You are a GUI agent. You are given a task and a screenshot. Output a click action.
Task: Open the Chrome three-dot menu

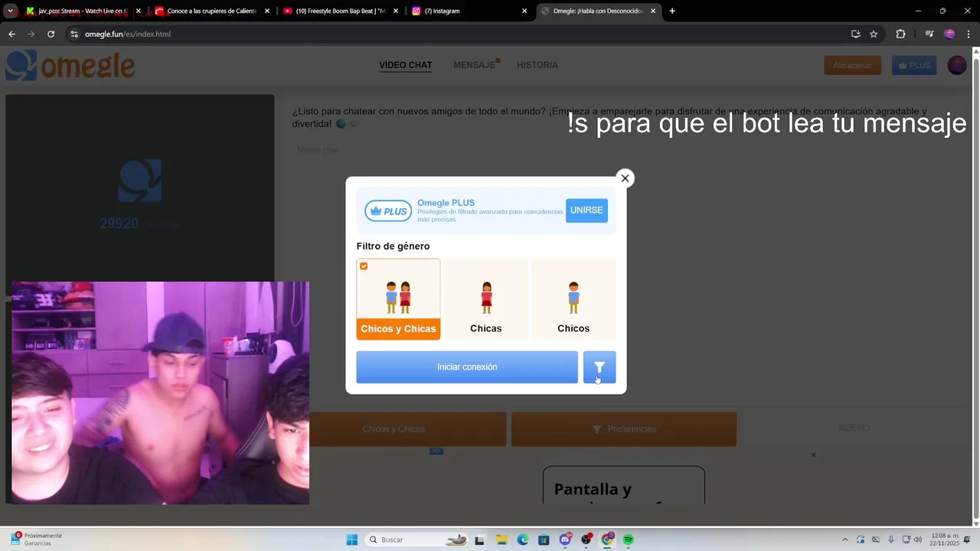coord(969,34)
